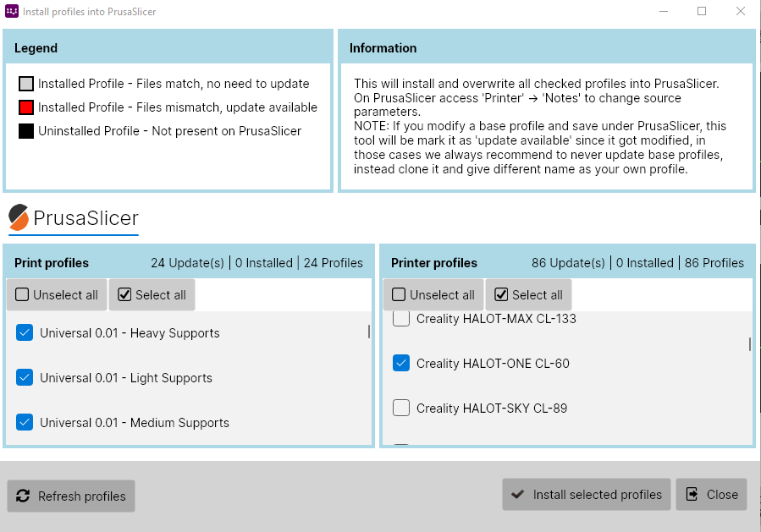Viewport: 761px width, 532px height.
Task: Click Select all in Printer profiles
Action: (528, 294)
